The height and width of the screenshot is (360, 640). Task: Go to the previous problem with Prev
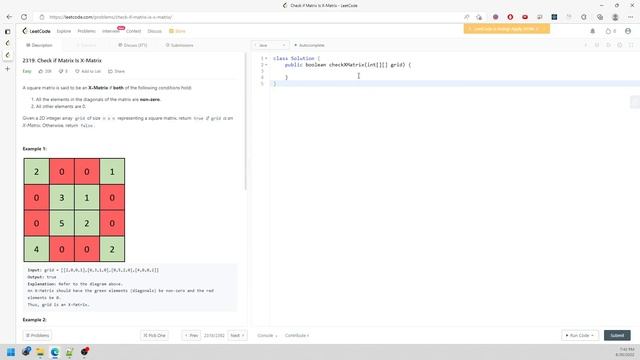pyautogui.click(x=191, y=336)
